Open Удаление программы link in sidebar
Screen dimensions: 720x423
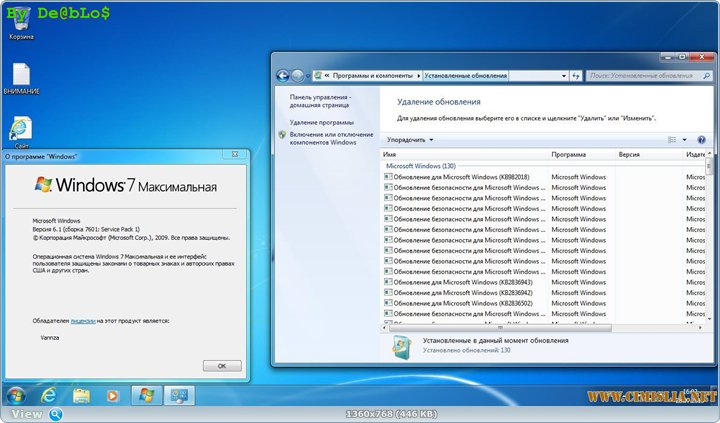(317, 122)
